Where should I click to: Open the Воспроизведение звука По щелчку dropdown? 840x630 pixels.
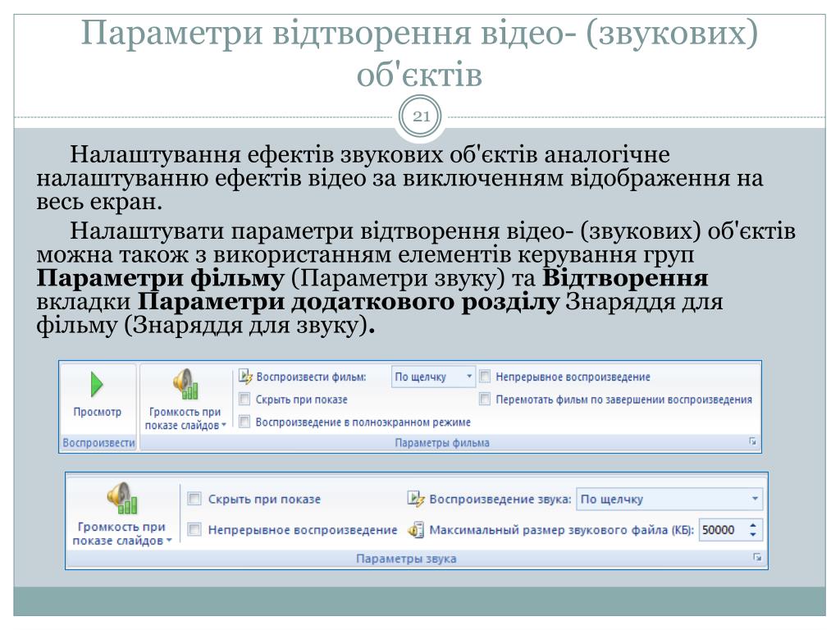[669, 499]
